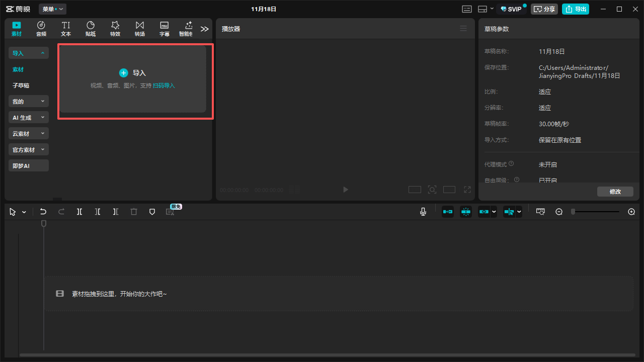Click the marker flag icon
644x362 pixels.
(152, 212)
